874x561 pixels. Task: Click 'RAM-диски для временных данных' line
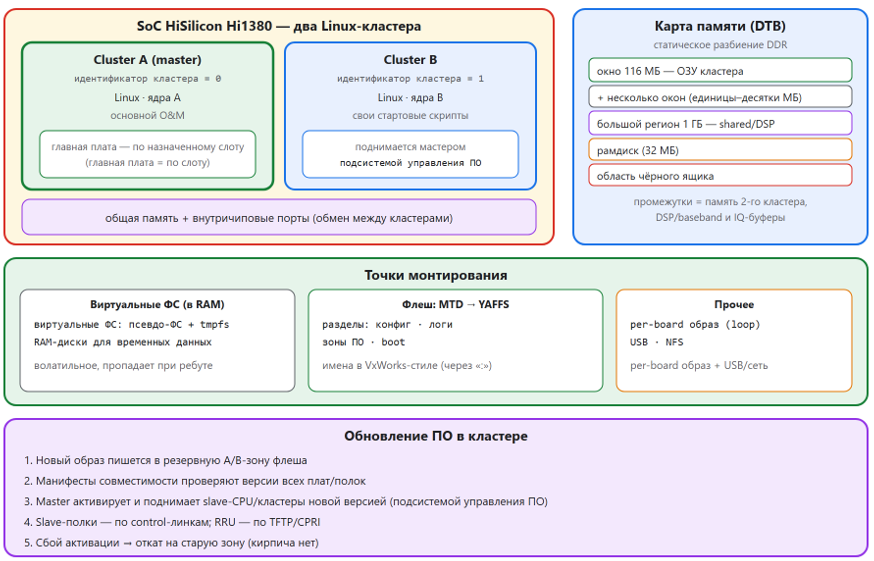123,342
